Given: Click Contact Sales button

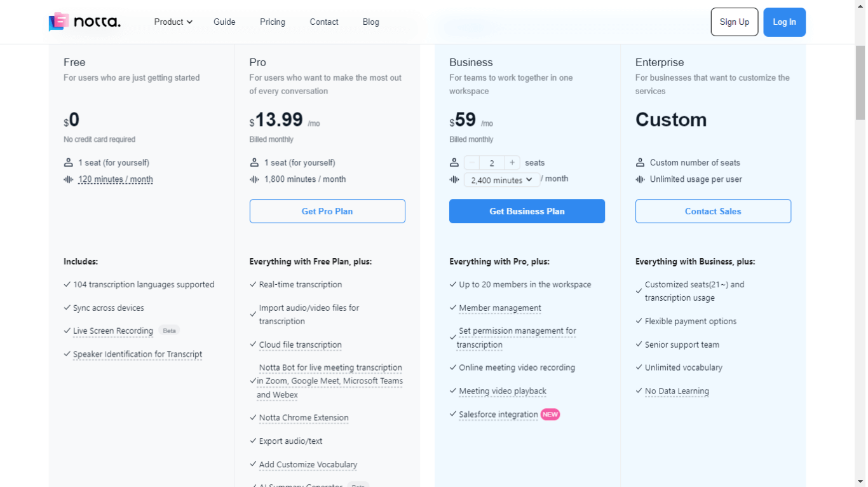Looking at the screenshot, I should coord(713,211).
